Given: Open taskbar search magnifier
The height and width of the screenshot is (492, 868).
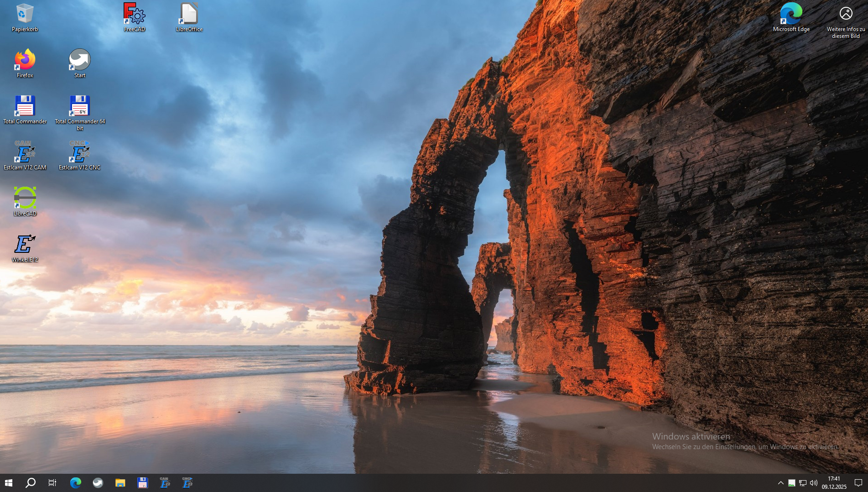Looking at the screenshot, I should [x=31, y=483].
